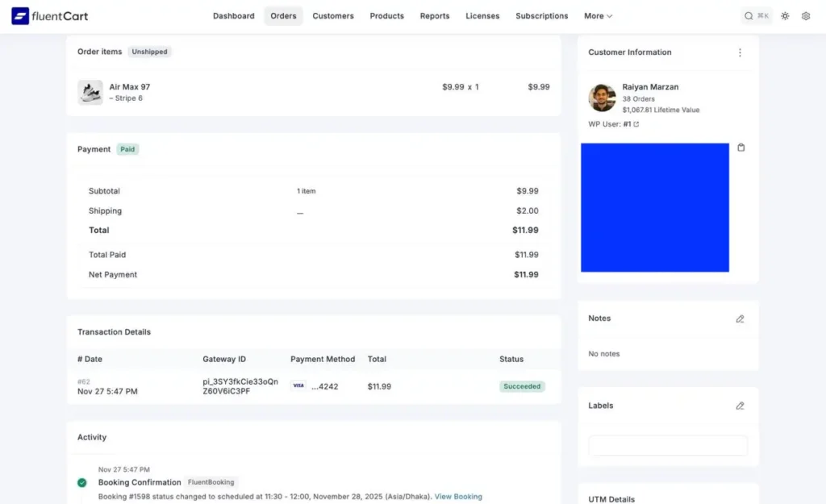The height and width of the screenshot is (504, 826).
Task: Open Customer Information three-dot menu
Action: [740, 52]
